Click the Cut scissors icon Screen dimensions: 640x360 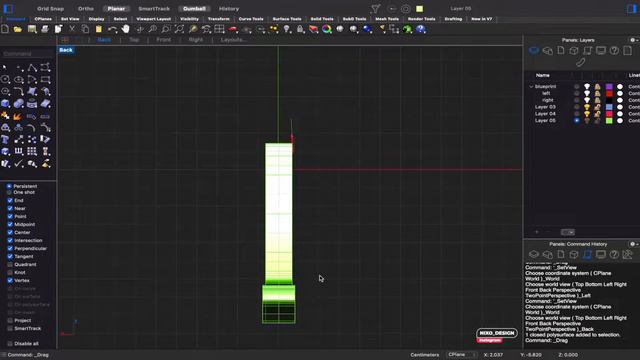pyautogui.click(x=72, y=29)
